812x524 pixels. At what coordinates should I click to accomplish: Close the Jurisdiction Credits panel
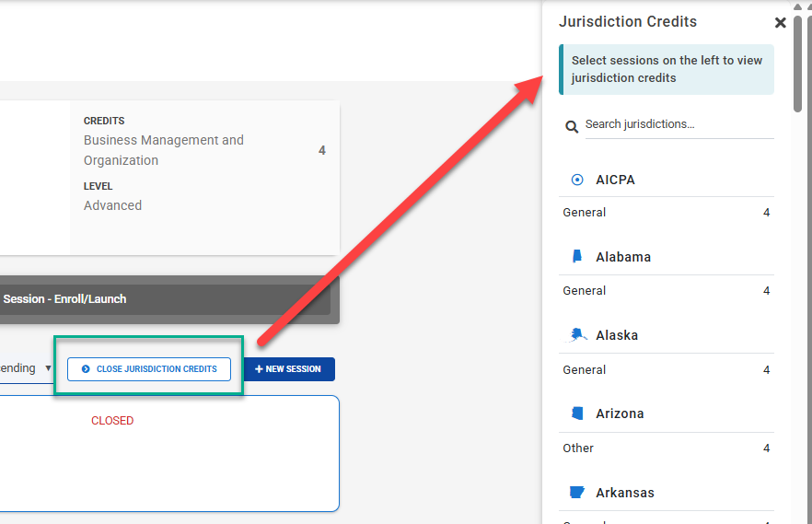(780, 23)
